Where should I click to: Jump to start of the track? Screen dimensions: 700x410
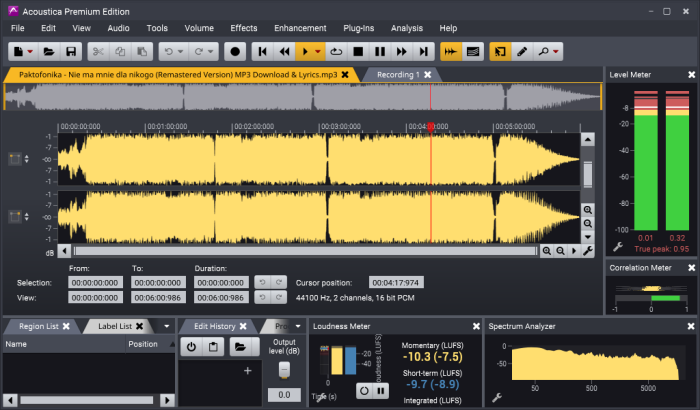[x=262, y=52]
